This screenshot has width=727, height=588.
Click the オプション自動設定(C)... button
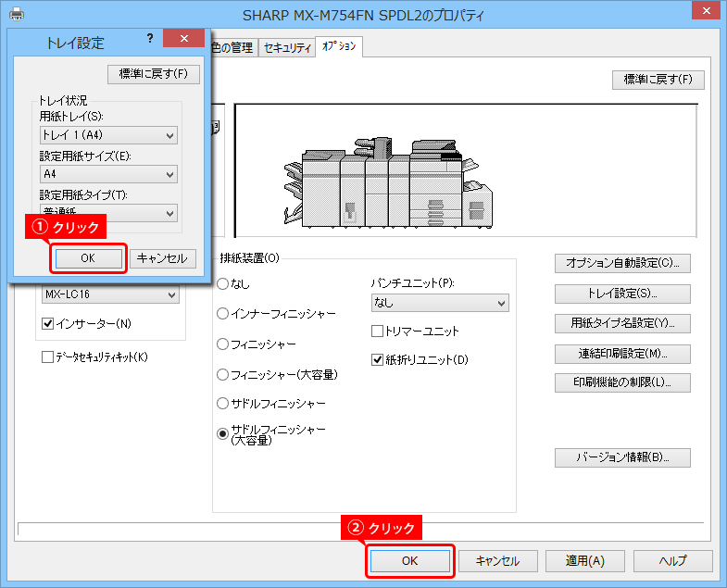coord(622,263)
